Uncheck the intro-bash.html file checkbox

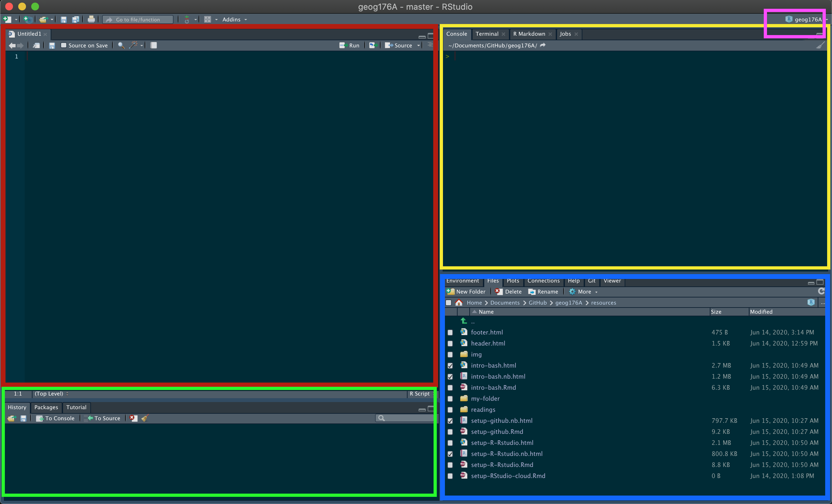tap(450, 366)
